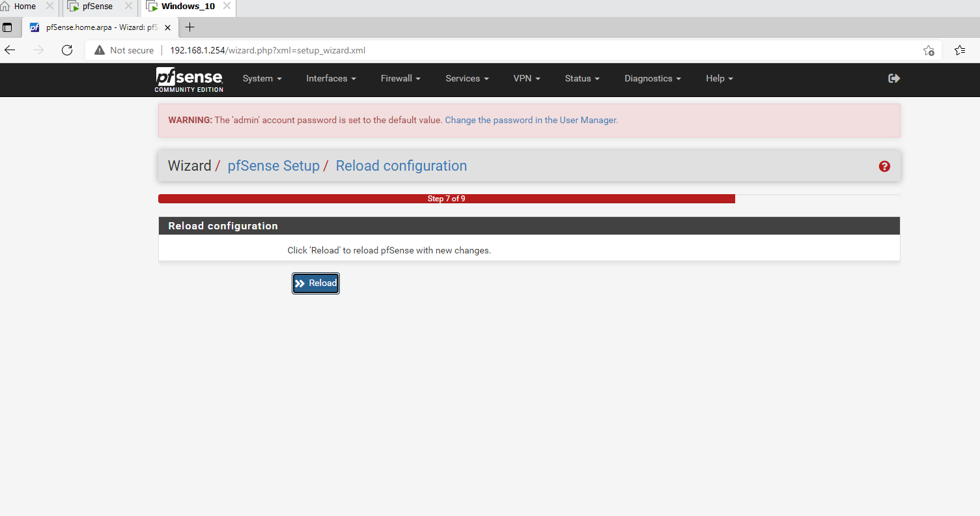This screenshot has height=516, width=980.
Task: Open the browser Favorites list icon
Action: click(x=959, y=50)
